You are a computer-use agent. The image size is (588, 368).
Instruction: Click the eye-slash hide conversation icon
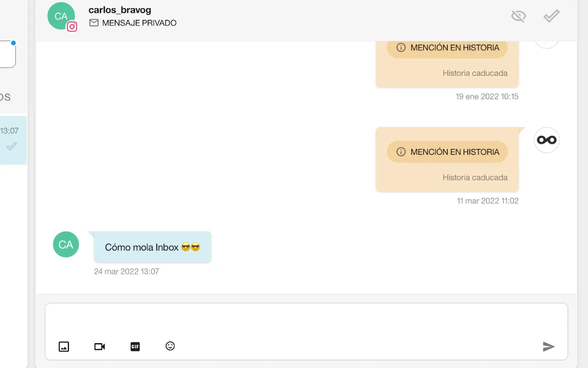519,16
